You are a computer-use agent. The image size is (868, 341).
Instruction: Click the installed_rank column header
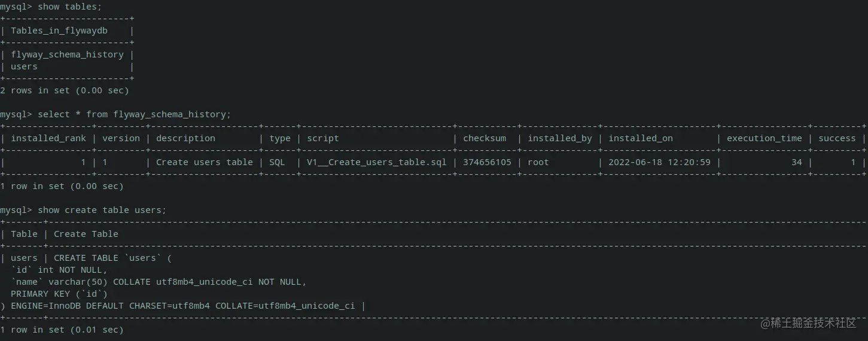[x=48, y=138]
